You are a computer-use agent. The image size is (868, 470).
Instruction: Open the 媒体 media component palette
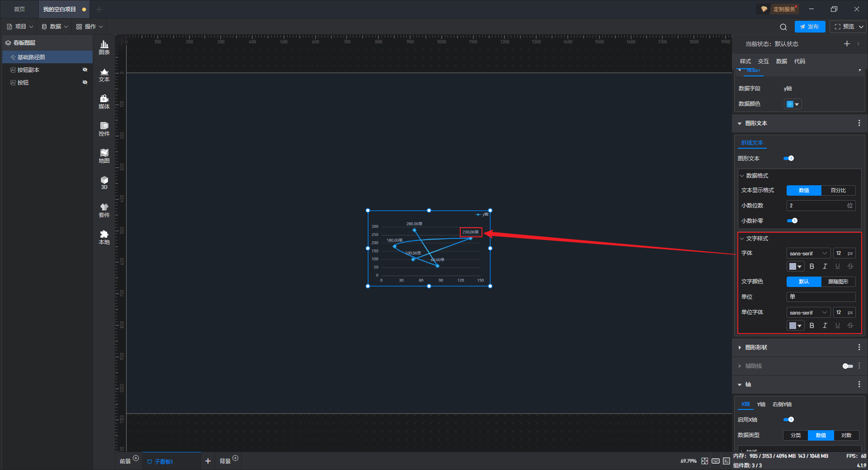(104, 102)
